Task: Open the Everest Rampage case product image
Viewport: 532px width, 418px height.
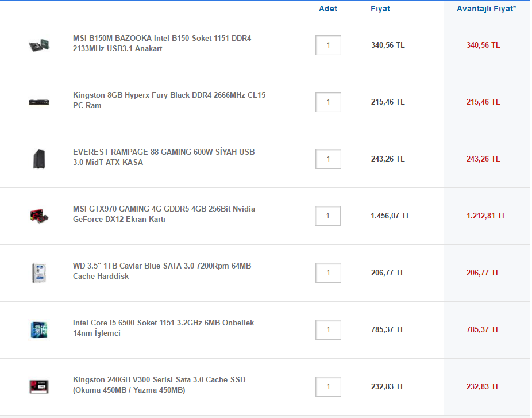Action: coord(39,159)
